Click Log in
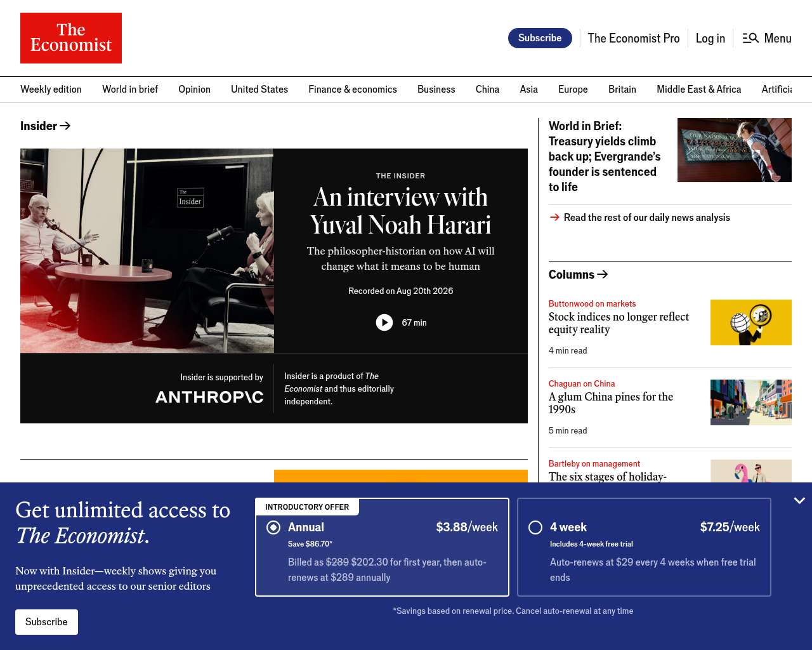Image resolution: width=812 pixels, height=650 pixels. click(710, 38)
